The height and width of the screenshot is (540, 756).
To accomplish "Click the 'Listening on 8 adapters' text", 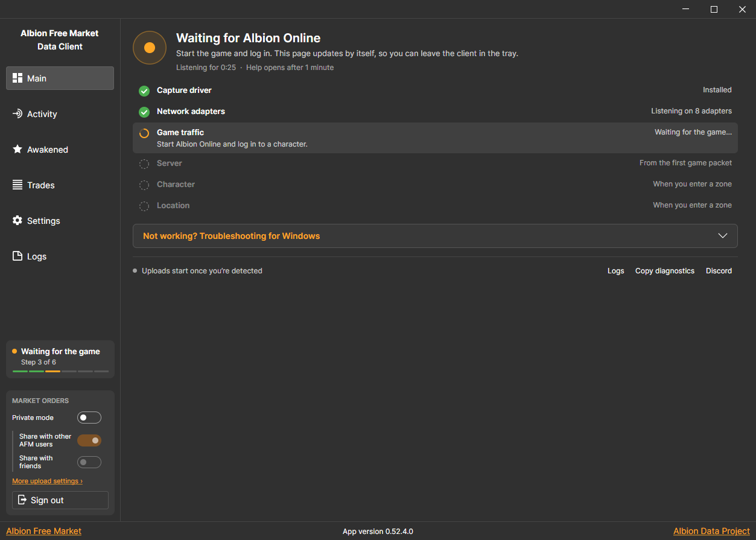I will (691, 111).
